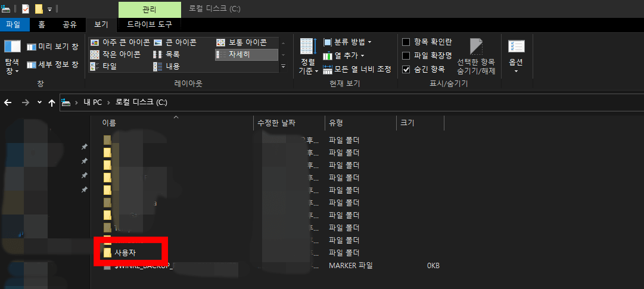Click 모든 열 너비 조정
Viewport: 644px width, 289px height.
coord(357,70)
